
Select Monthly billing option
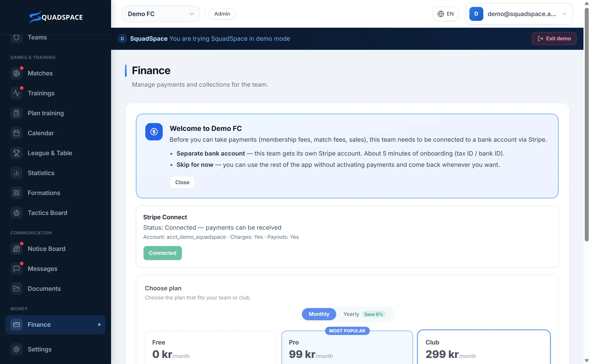coord(319,314)
